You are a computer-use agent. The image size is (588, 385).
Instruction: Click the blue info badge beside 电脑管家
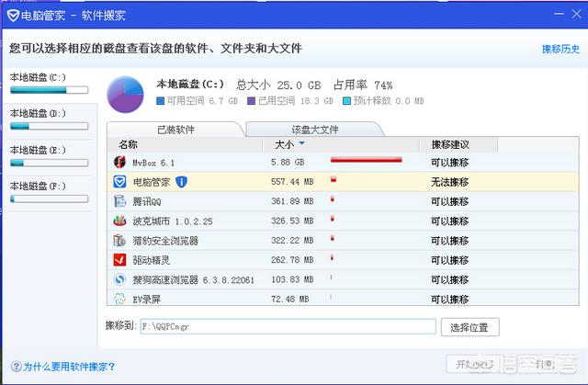click(181, 182)
